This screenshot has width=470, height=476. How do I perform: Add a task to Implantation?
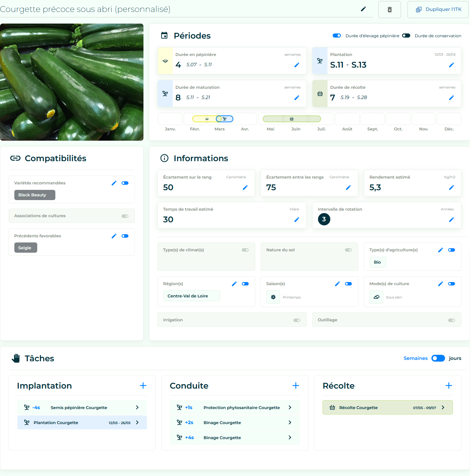tap(143, 386)
